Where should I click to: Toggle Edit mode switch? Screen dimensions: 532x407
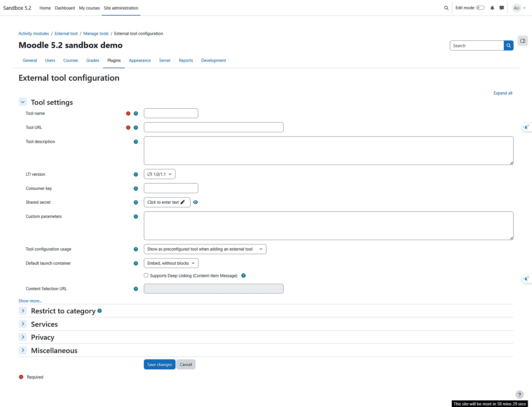click(480, 8)
